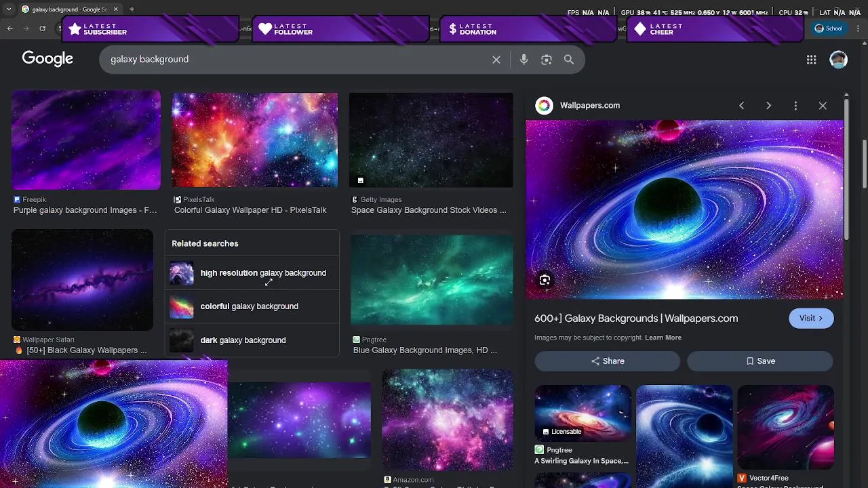Image resolution: width=868 pixels, height=488 pixels.
Task: Open Wallpapers.com site icon
Action: (544, 105)
